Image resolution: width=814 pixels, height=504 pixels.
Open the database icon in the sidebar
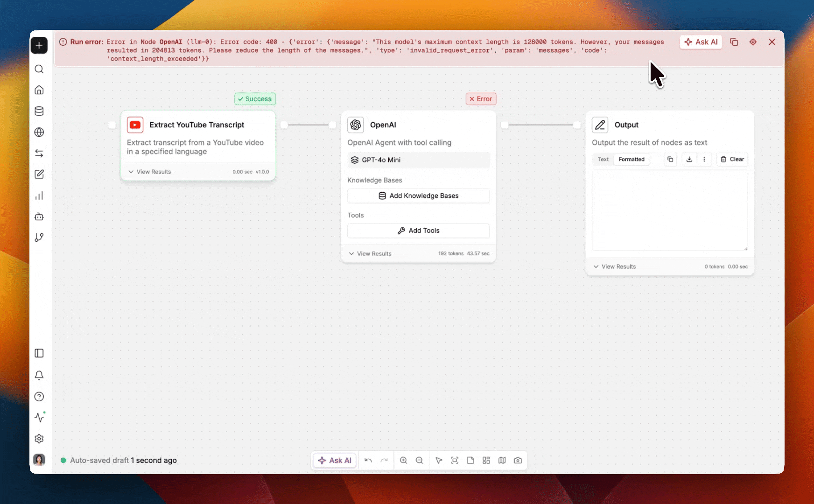[x=39, y=111]
